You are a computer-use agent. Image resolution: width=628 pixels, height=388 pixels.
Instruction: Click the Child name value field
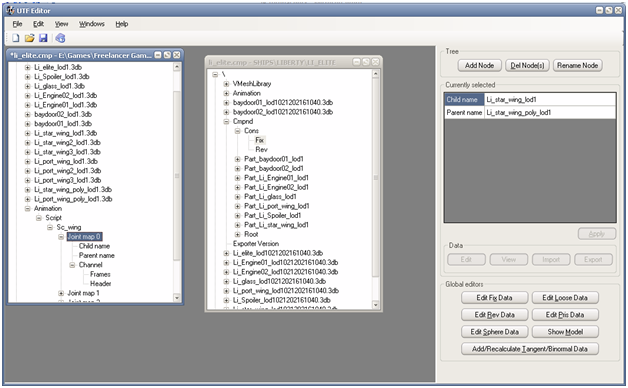550,99
